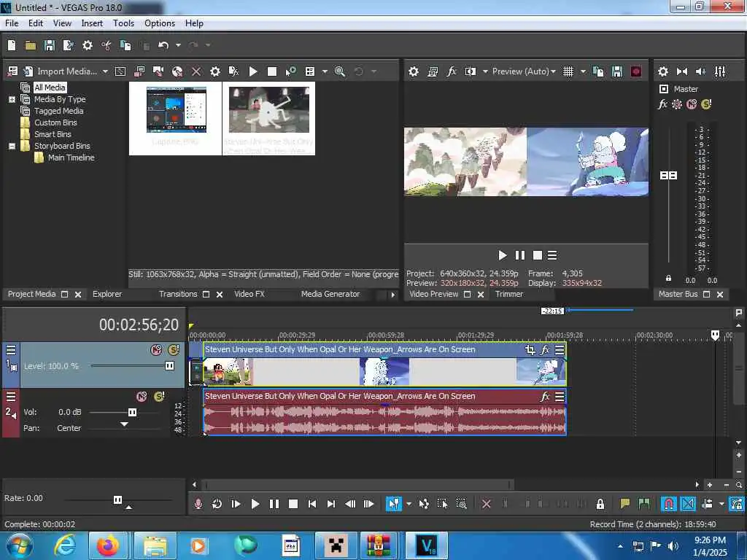Toggle split screen view in the preview toolbar
This screenshot has height=560, width=747.
click(x=471, y=71)
